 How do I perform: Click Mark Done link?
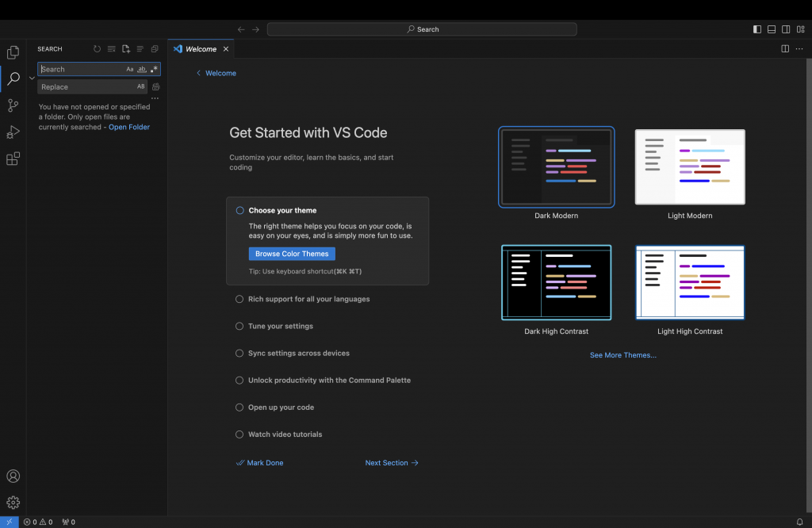(x=260, y=463)
